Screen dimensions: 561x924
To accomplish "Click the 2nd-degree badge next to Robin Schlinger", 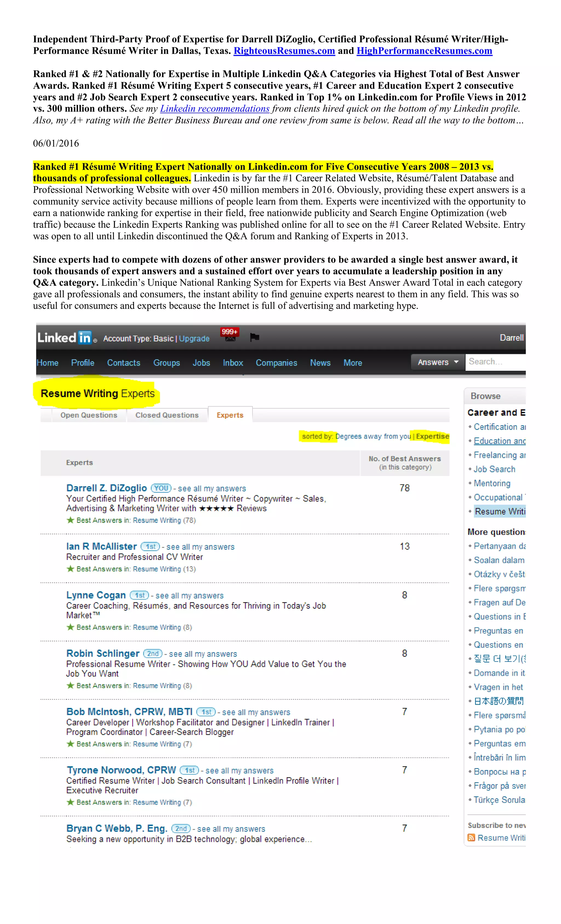I will [153, 653].
